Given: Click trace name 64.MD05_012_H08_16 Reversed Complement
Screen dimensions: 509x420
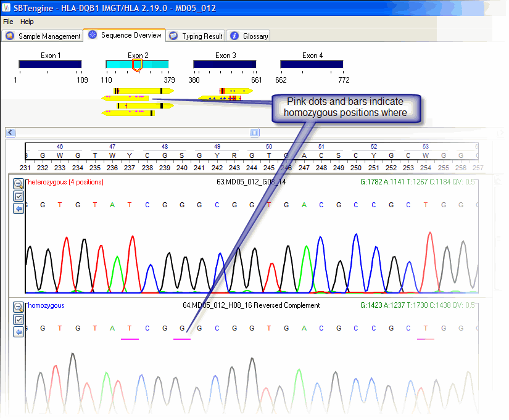Looking at the screenshot, I should click(x=251, y=305).
